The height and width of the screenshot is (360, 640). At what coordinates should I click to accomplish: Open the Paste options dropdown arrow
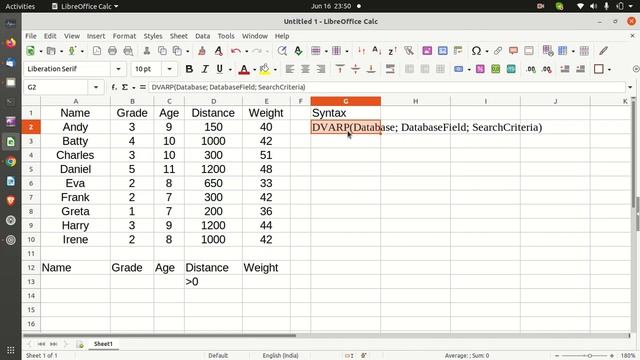(187, 51)
